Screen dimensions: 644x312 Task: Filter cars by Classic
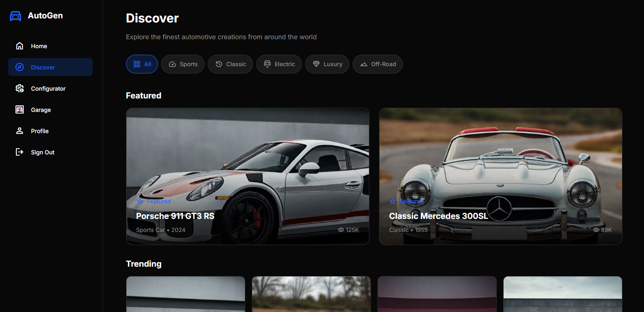230,64
